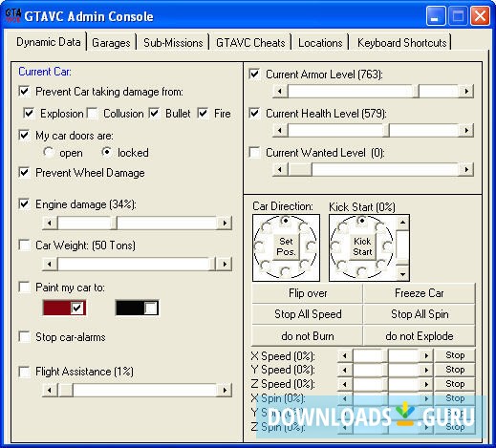Click Car Weight slider right arrow
Viewport: 496px width, 448px height.
pyautogui.click(x=225, y=264)
